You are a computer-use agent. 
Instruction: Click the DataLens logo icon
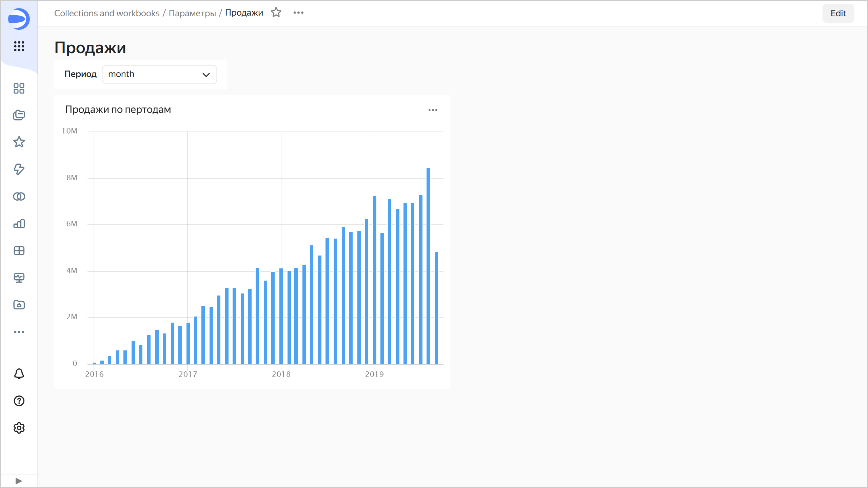click(19, 19)
